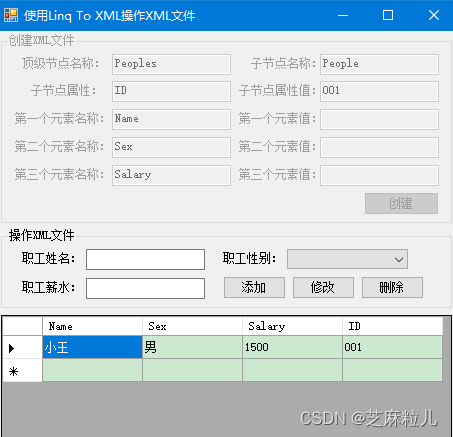
Task: Sort by the Sex column header
Action: tap(192, 326)
